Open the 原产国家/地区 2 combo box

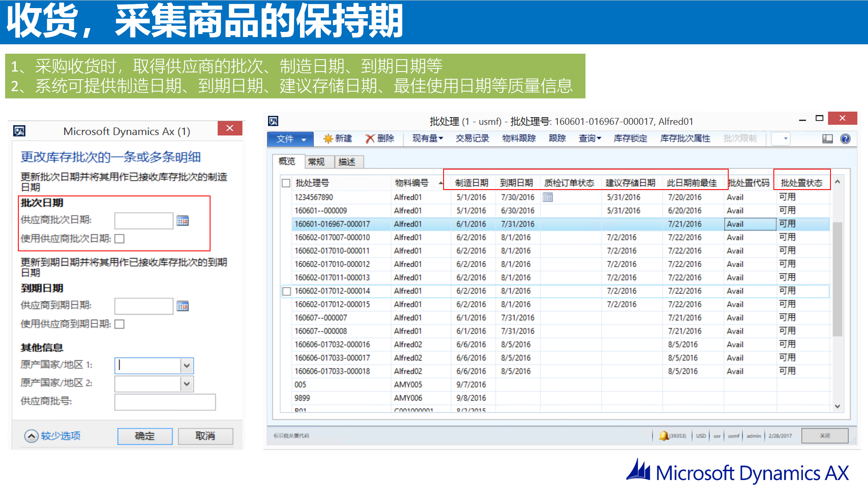[186, 384]
